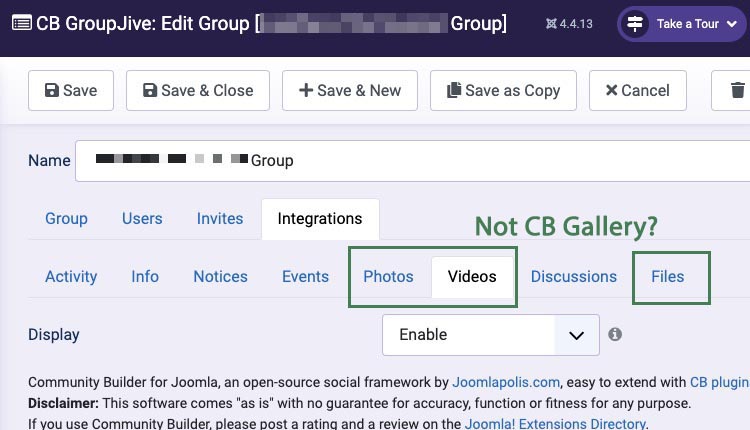This screenshot has height=430, width=750.
Task: Click Save & New button
Action: pos(349,90)
